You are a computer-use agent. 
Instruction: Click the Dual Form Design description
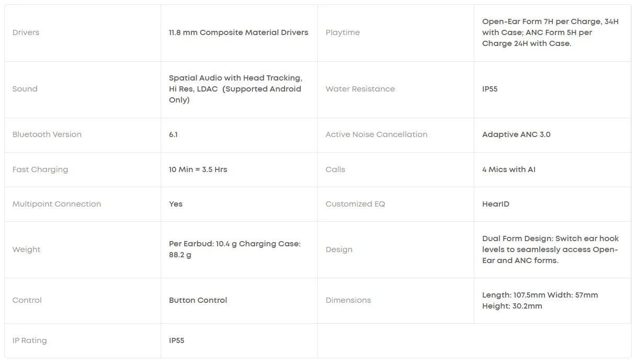coord(550,249)
